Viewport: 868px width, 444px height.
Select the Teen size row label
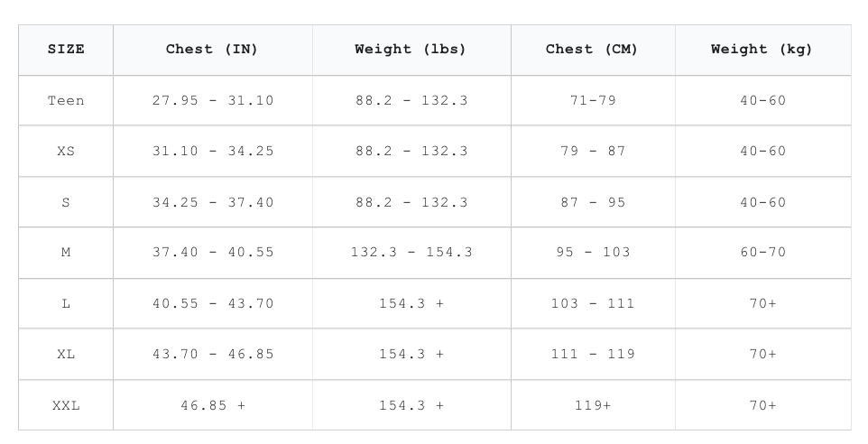[66, 101]
